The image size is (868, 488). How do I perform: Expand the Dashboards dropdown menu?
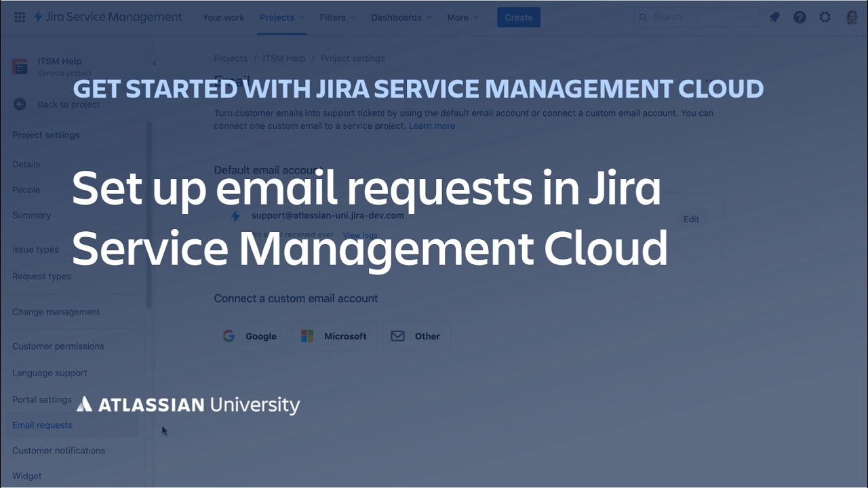[x=402, y=17]
